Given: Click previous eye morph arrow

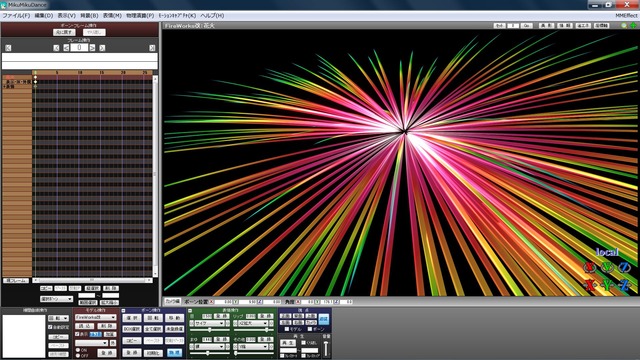Looking at the screenshot, I should [191, 323].
